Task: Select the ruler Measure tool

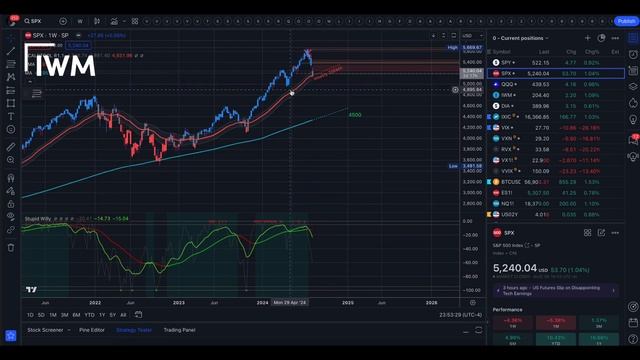Action: (x=11, y=147)
